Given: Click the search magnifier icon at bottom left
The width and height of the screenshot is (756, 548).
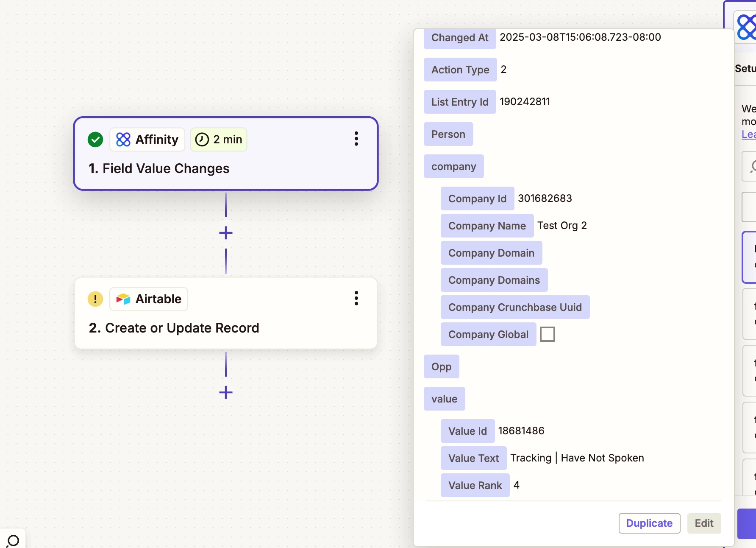Looking at the screenshot, I should [x=13, y=541].
